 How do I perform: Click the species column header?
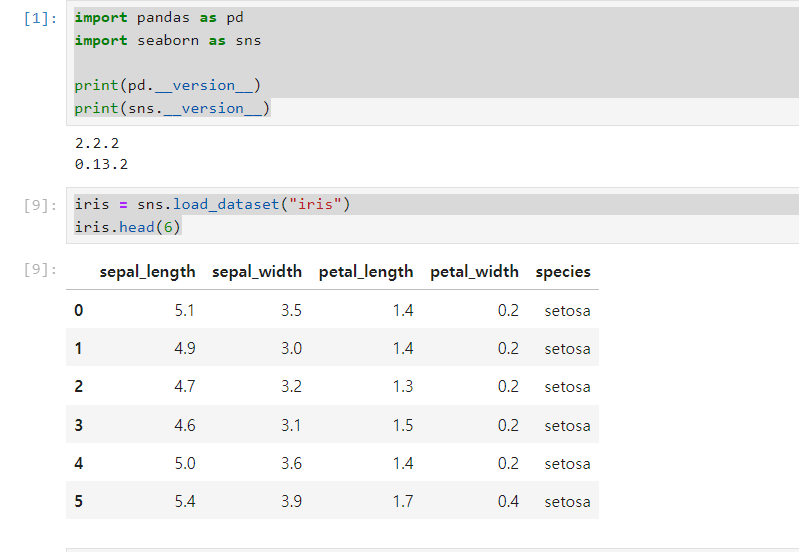(x=563, y=272)
